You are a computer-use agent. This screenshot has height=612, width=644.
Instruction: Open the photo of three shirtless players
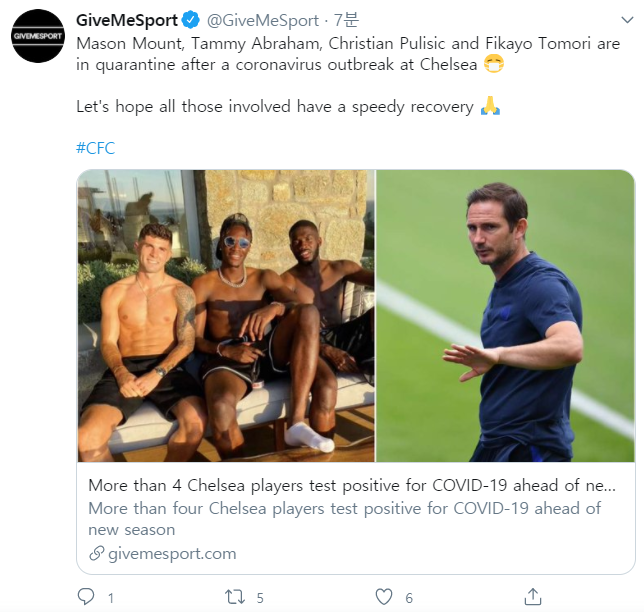pyautogui.click(x=226, y=315)
